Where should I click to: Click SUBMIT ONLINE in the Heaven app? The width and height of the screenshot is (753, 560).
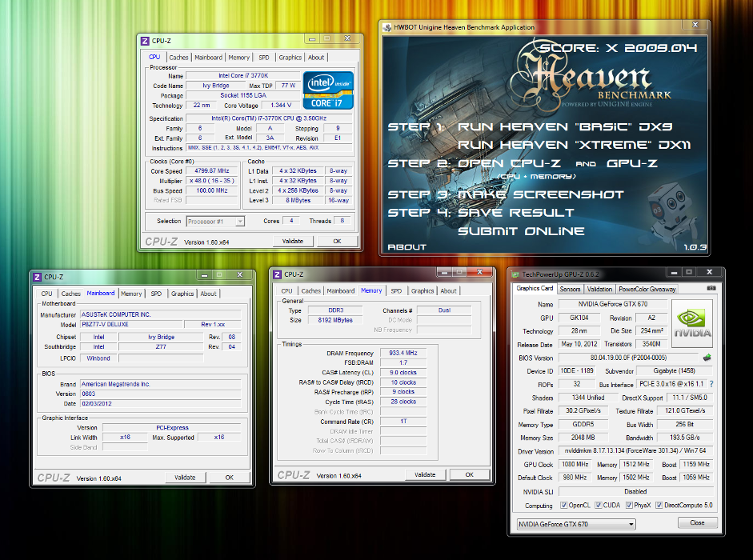(x=521, y=231)
